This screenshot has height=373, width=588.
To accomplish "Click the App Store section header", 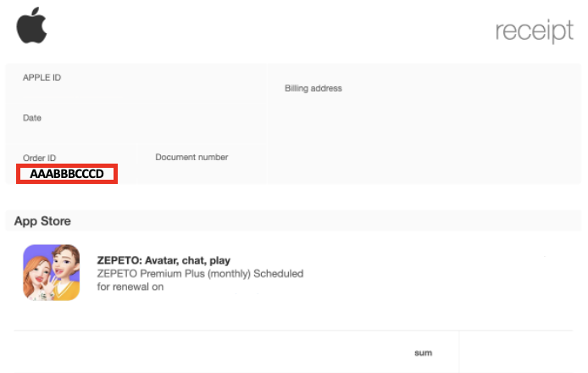I will pyautogui.click(x=42, y=221).
